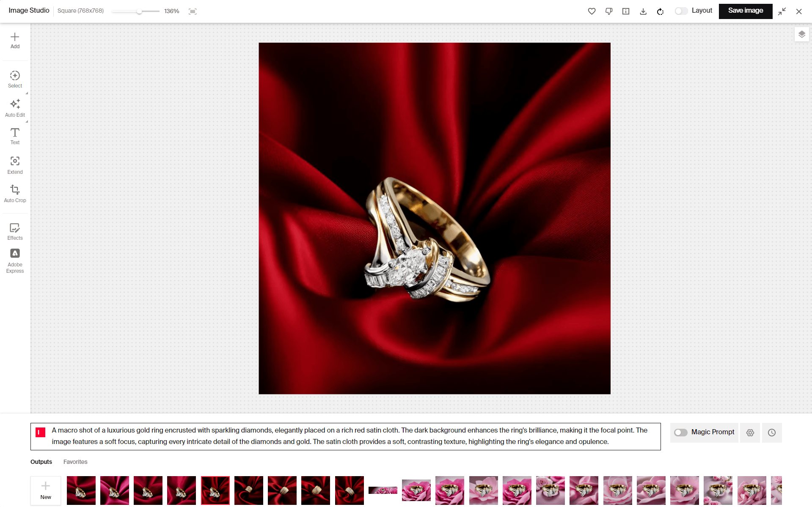Image resolution: width=812 pixels, height=507 pixels.
Task: Switch to the Favorites tab
Action: click(x=75, y=462)
